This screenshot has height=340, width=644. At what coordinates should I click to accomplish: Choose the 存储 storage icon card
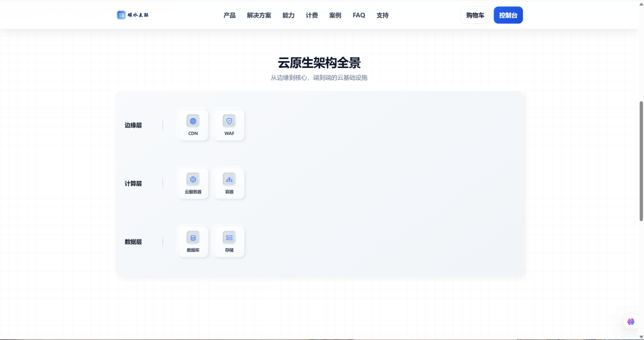coord(229,242)
